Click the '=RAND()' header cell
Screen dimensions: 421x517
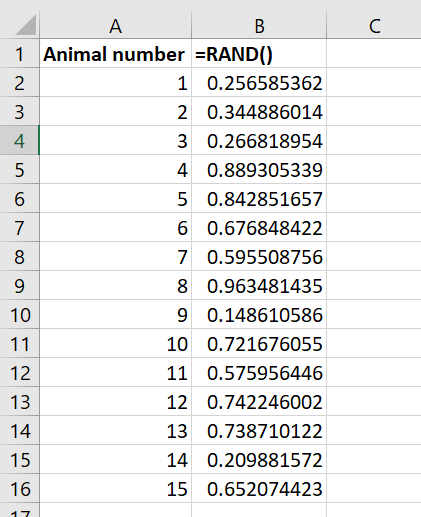[259, 53]
